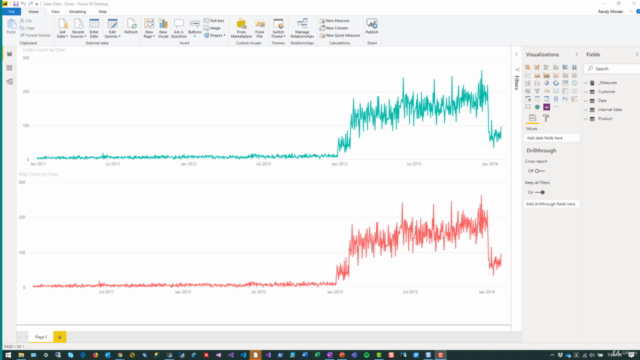Select the Help ribbon tab
Viewport: 640px width, 360px height.
(x=102, y=12)
